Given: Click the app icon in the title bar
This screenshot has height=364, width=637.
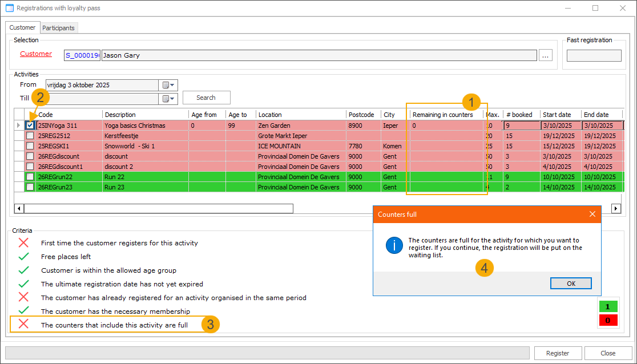Looking at the screenshot, I should 9,9.
